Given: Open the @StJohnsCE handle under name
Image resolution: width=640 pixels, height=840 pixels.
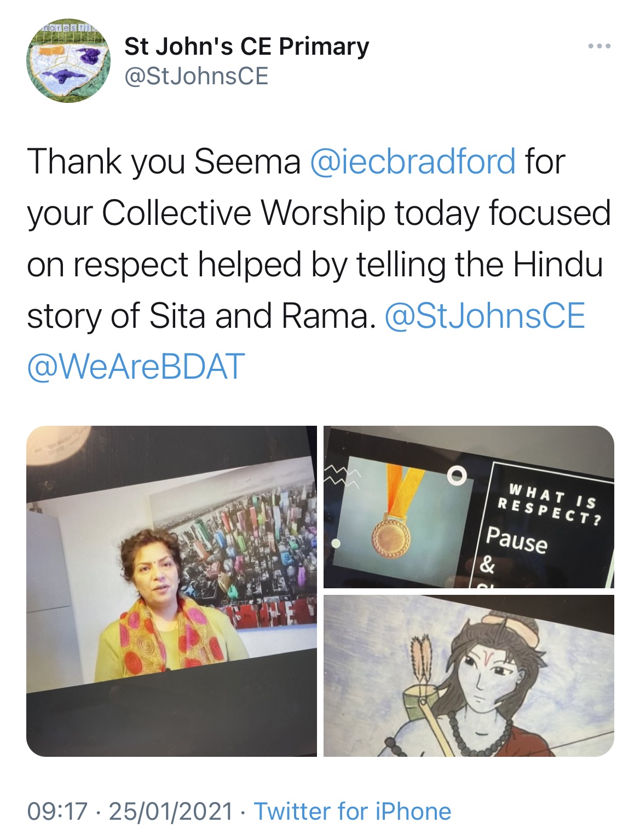Looking at the screenshot, I should [197, 76].
